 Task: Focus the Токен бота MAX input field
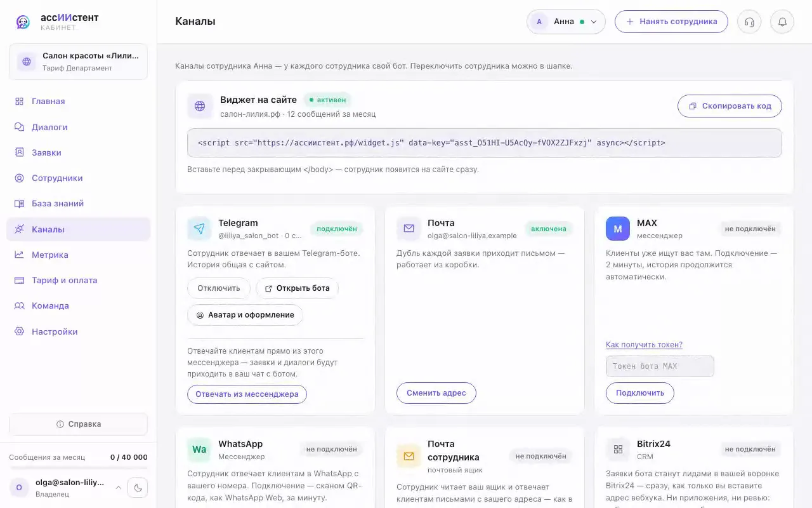[660, 366]
